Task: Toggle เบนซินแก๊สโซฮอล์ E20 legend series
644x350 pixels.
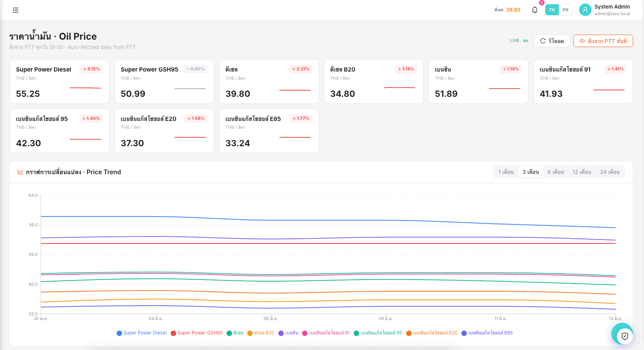Action: coord(432,333)
